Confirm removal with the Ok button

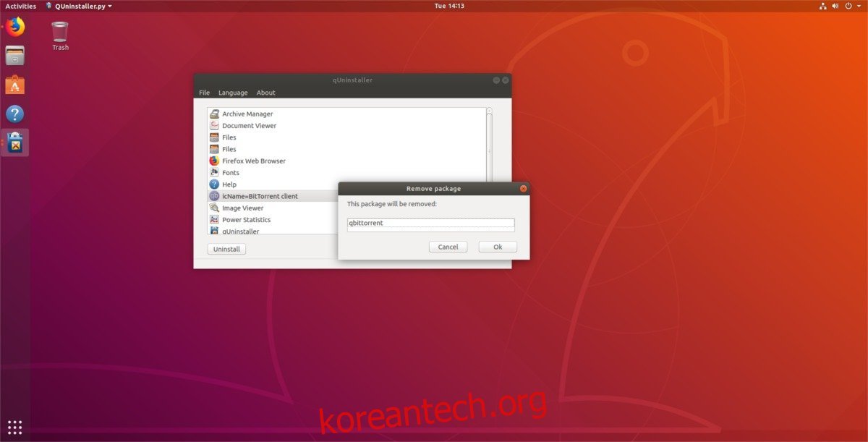tap(497, 246)
